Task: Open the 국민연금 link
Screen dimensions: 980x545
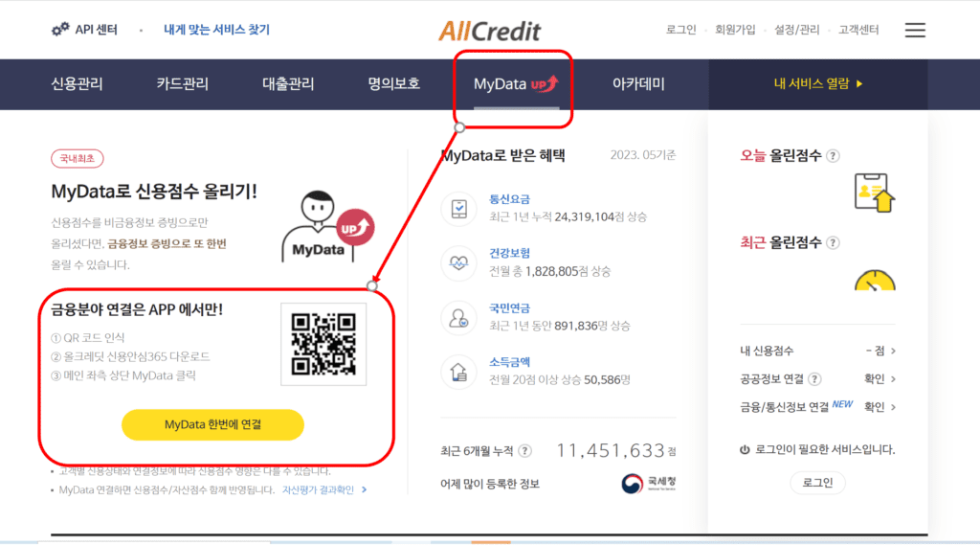Action: (x=509, y=307)
